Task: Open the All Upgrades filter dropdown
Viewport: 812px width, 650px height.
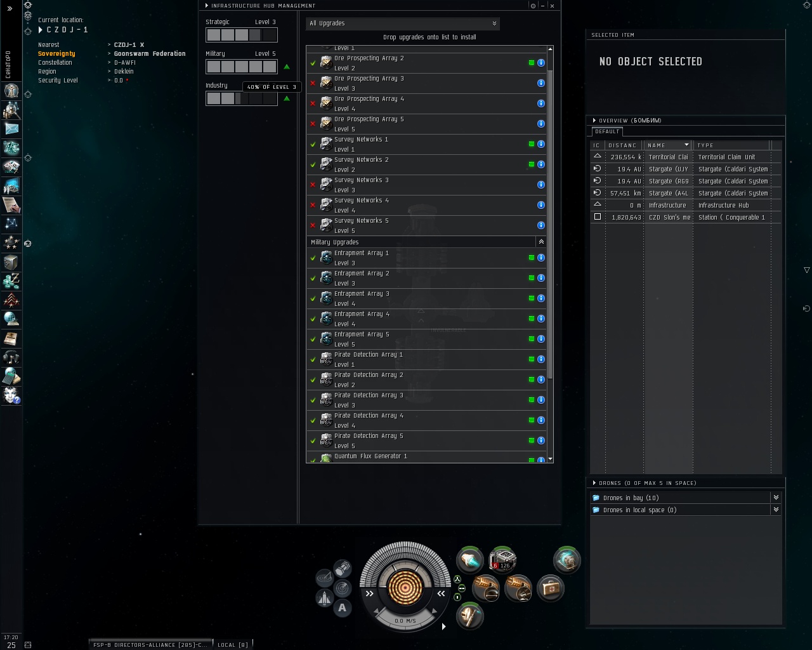Action: point(403,23)
